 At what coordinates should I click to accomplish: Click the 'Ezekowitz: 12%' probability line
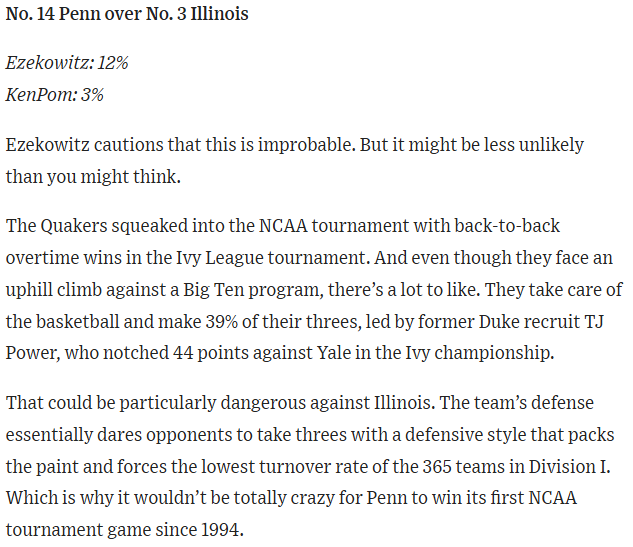tap(67, 63)
